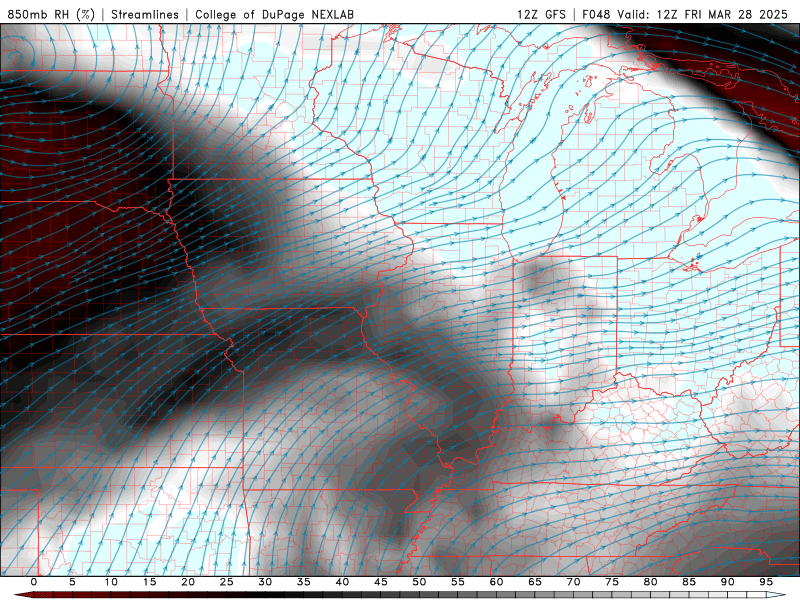Click the "850mb RH (%)" title text

click(51, 14)
